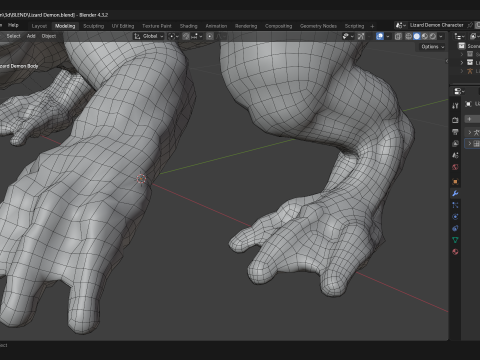480x360 pixels.
Task: Select material preview viewport shading
Action: (425, 36)
